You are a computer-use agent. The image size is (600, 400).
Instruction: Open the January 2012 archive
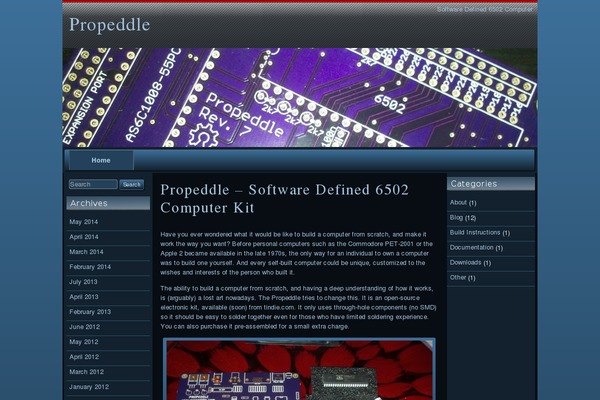(89, 387)
